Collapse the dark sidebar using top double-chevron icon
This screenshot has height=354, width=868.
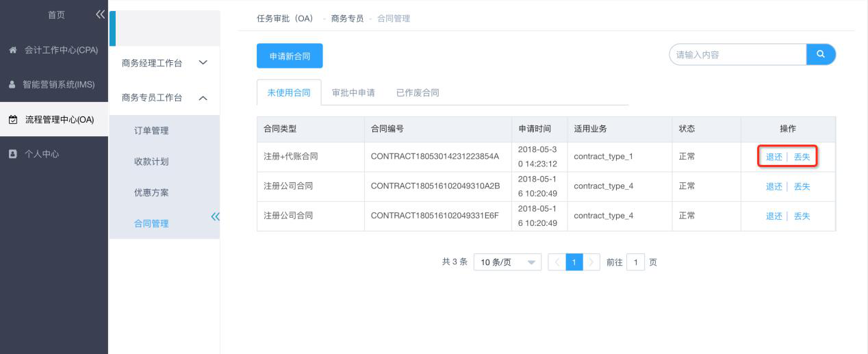101,14
